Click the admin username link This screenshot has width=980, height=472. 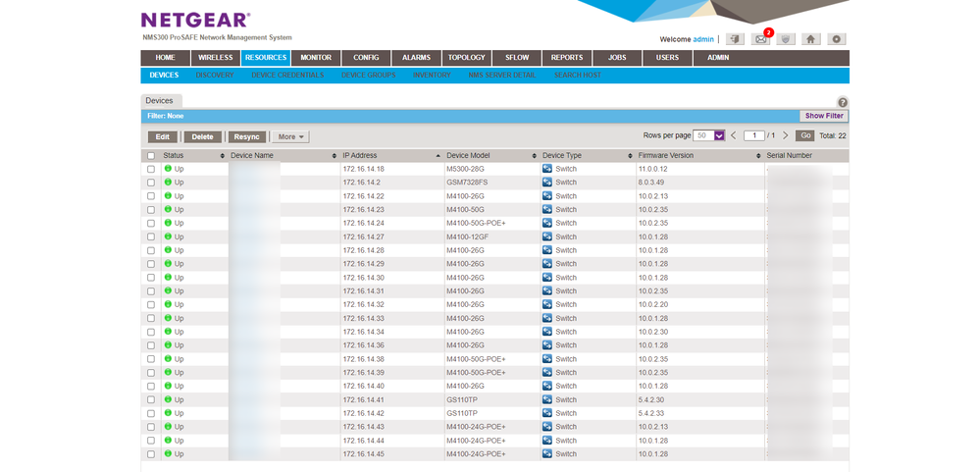click(x=703, y=39)
